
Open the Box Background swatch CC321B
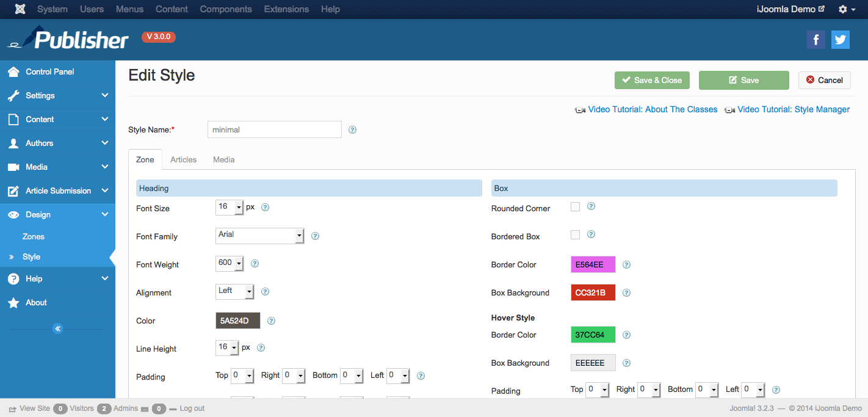click(593, 292)
